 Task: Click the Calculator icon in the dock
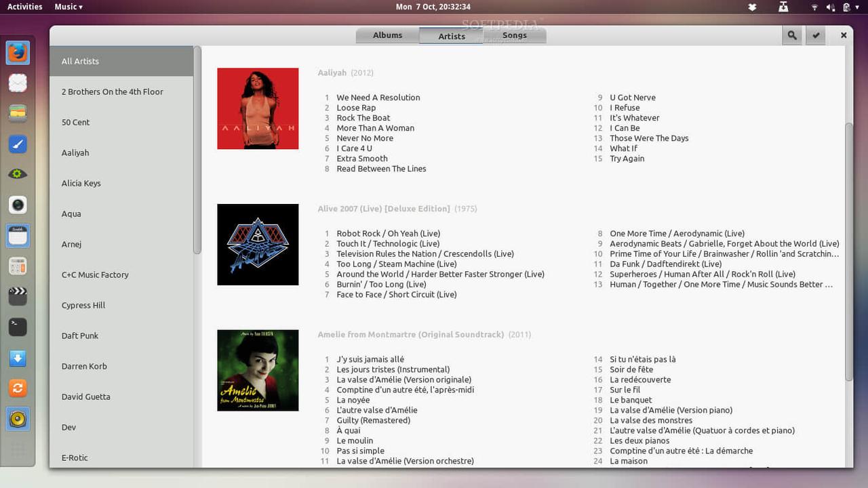click(x=18, y=266)
